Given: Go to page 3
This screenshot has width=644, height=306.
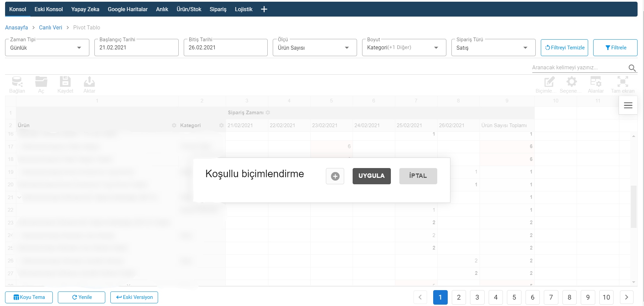Looking at the screenshot, I should [x=477, y=298].
